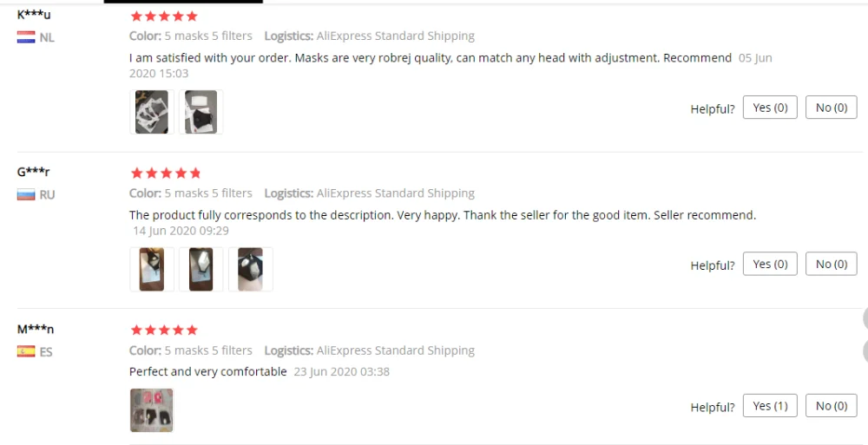View first photo in G***r's review

[152, 269]
